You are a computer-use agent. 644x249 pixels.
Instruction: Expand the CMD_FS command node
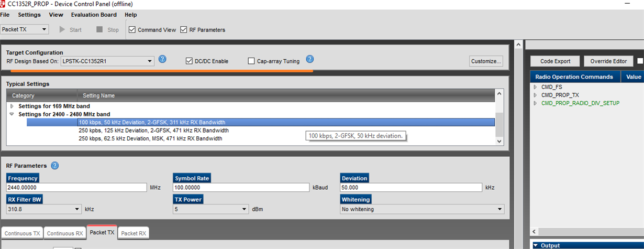tap(535, 87)
